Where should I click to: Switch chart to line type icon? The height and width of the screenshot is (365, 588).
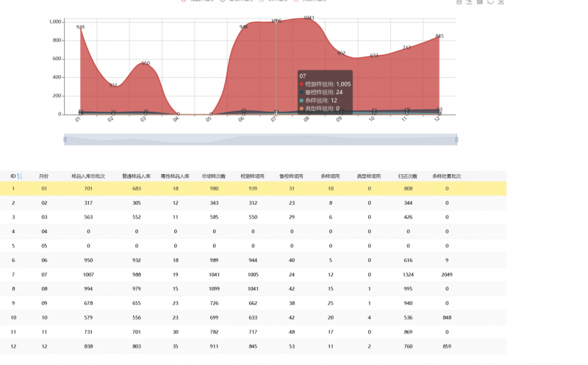click(470, 2)
